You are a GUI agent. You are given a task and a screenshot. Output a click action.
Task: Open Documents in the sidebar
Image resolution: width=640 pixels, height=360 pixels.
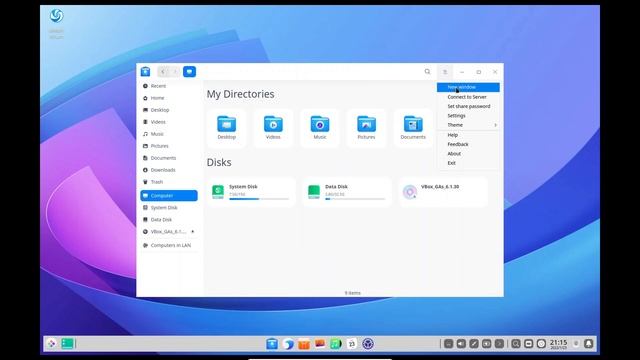coord(169,158)
